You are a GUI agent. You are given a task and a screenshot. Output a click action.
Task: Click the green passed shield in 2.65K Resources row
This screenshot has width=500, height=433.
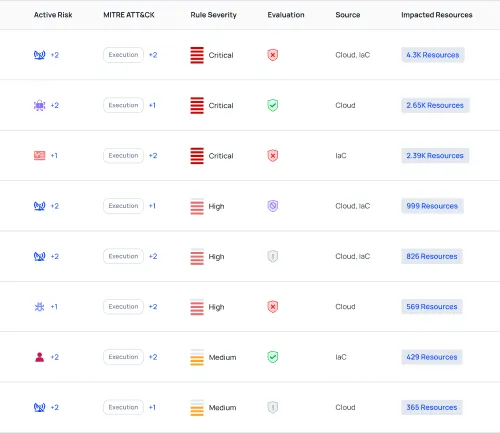point(273,105)
